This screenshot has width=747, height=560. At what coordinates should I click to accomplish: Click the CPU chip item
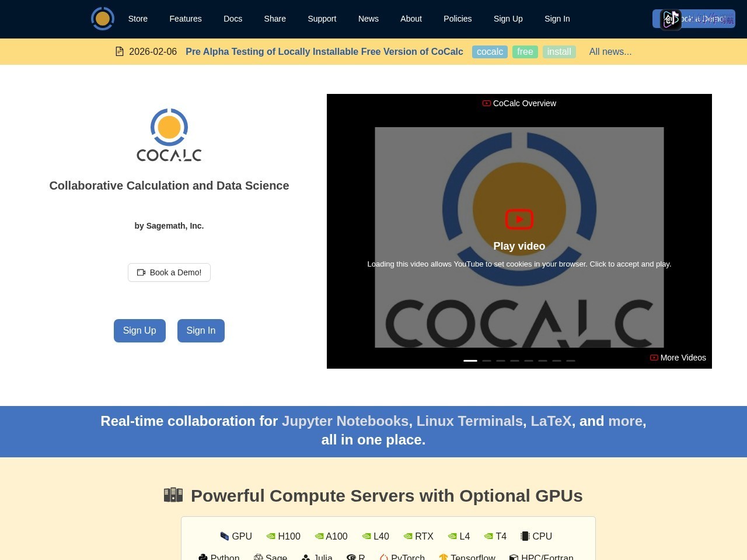pyautogui.click(x=536, y=536)
